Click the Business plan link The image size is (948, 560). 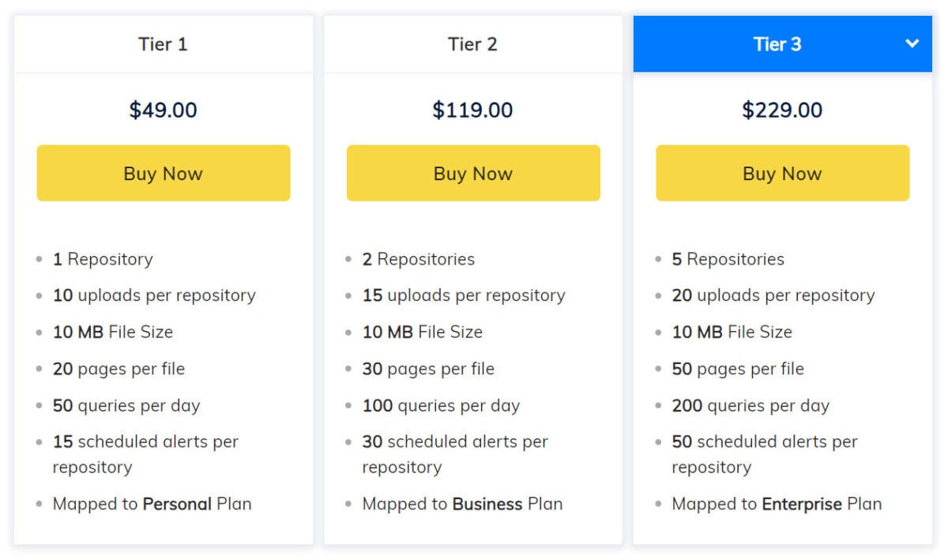pos(487,503)
